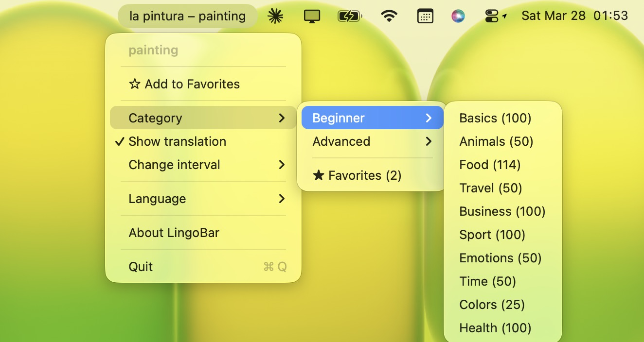Expand the Language submenu
The height and width of the screenshot is (342, 644).
pyautogui.click(x=157, y=199)
